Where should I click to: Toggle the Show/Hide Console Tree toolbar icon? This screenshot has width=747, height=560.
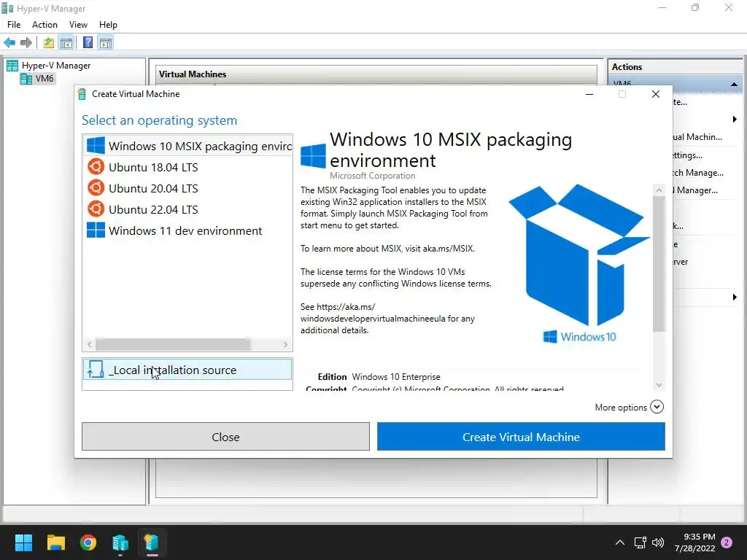(66, 43)
